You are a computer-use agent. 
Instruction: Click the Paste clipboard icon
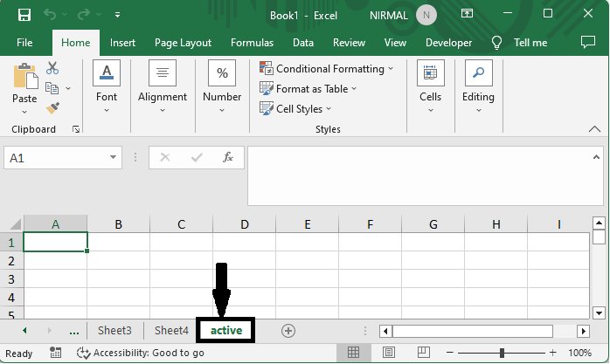[24, 80]
